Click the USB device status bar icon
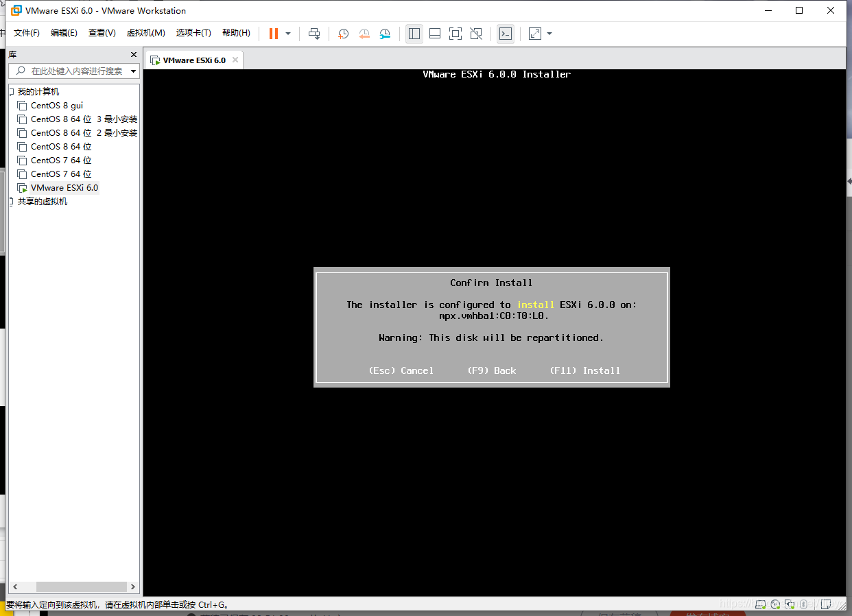This screenshot has width=852, height=616. 803,604
